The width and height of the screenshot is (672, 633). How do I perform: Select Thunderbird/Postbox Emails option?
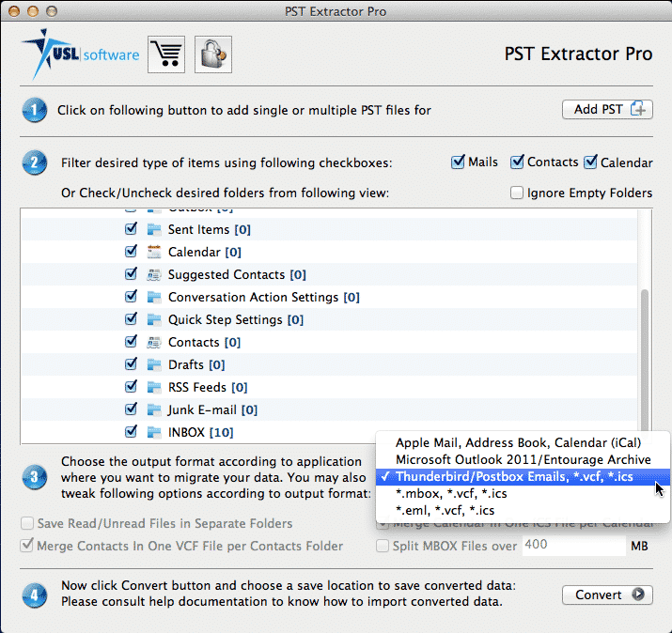[x=523, y=477]
